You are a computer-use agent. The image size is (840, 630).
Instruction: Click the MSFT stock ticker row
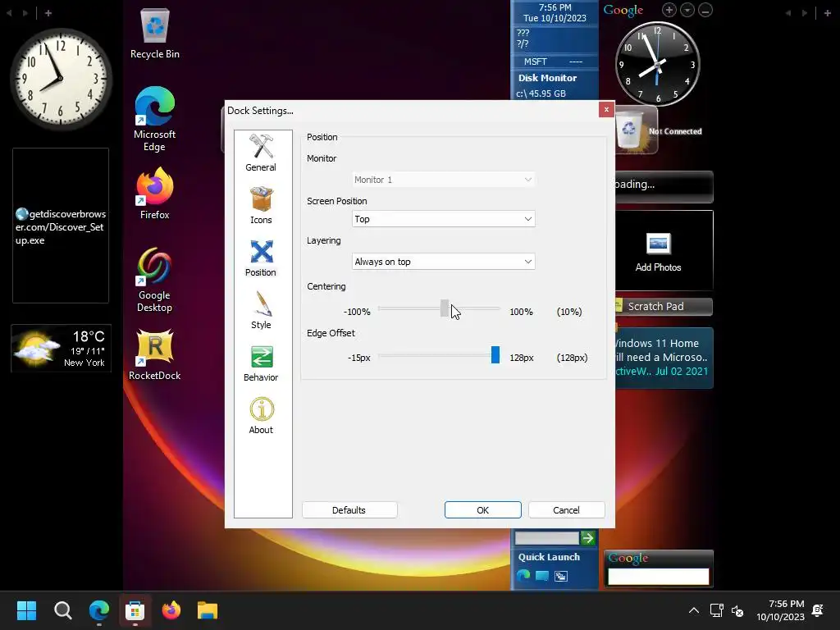555,62
